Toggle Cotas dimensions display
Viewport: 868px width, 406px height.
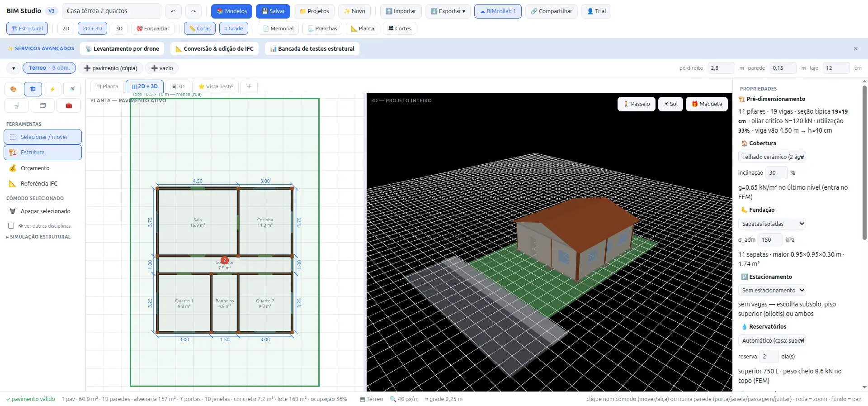point(200,29)
